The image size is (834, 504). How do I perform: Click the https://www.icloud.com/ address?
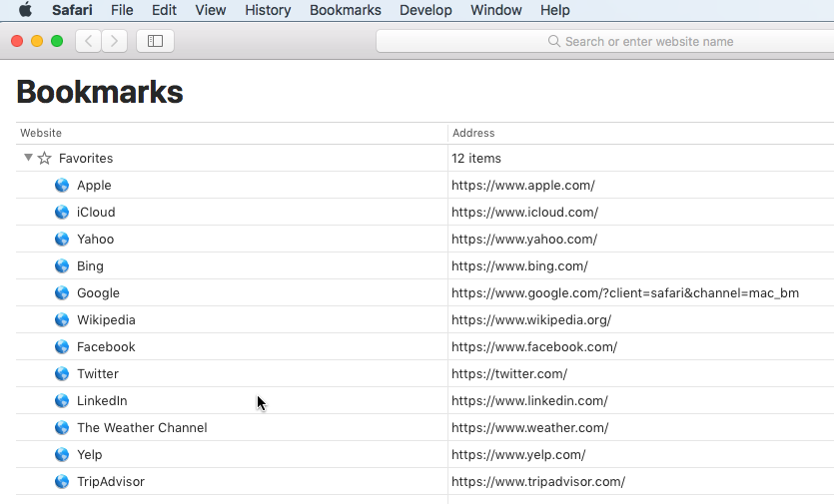(524, 213)
